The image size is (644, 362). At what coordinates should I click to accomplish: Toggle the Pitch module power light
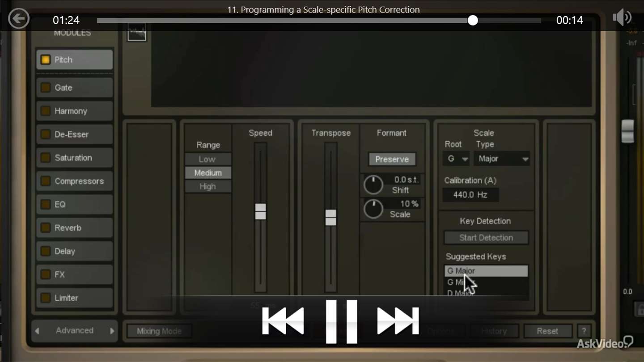click(x=46, y=60)
